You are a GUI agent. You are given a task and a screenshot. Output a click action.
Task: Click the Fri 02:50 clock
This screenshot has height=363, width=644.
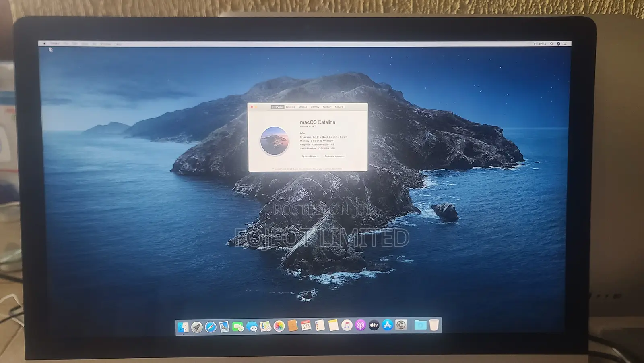coord(540,44)
